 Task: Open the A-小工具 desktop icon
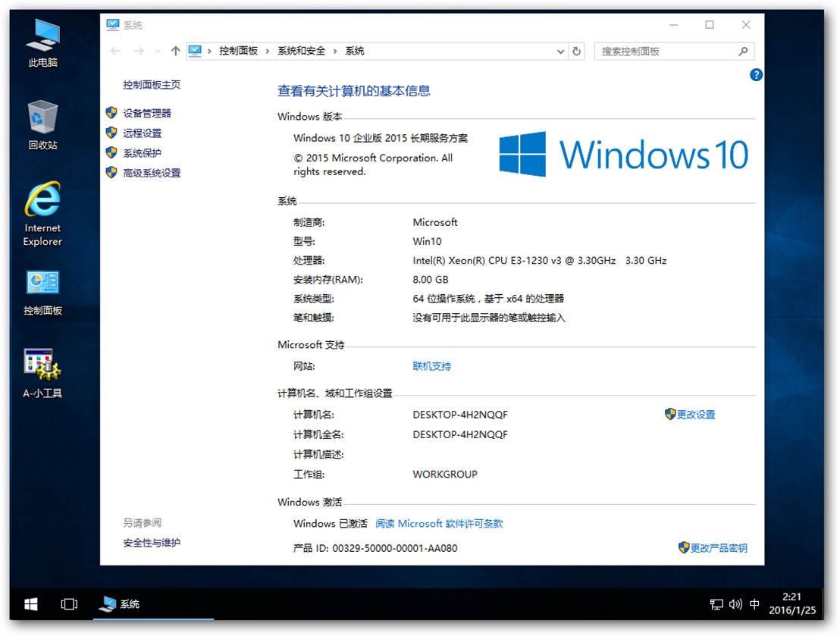(x=43, y=374)
